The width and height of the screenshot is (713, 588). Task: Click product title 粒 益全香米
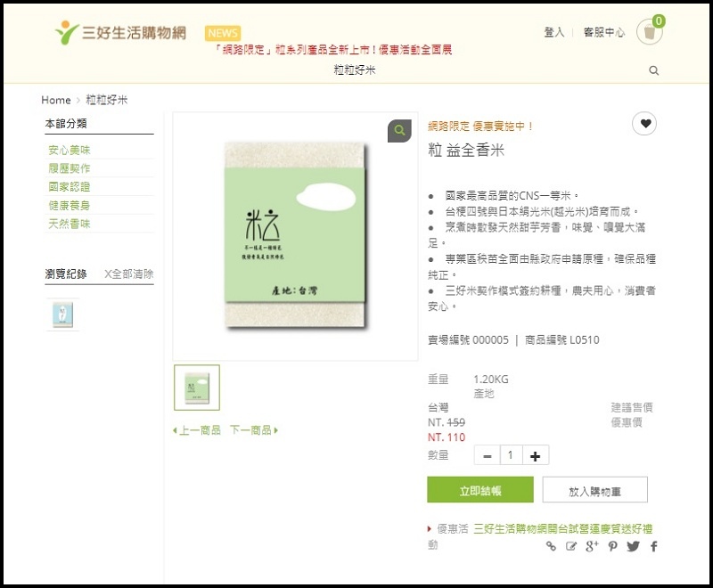[466, 150]
